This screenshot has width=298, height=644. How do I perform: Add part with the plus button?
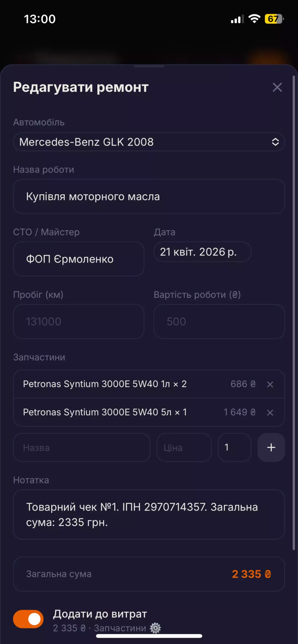271,447
